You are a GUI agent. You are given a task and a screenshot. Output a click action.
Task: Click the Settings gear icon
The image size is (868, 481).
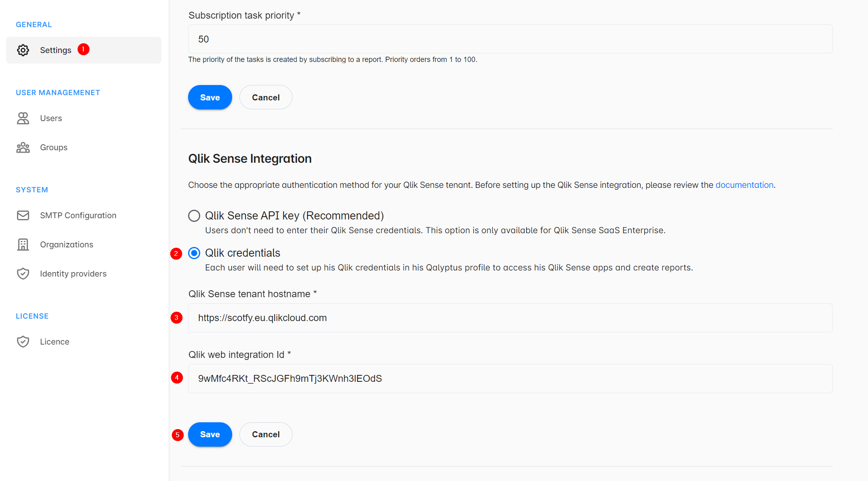pyautogui.click(x=23, y=50)
